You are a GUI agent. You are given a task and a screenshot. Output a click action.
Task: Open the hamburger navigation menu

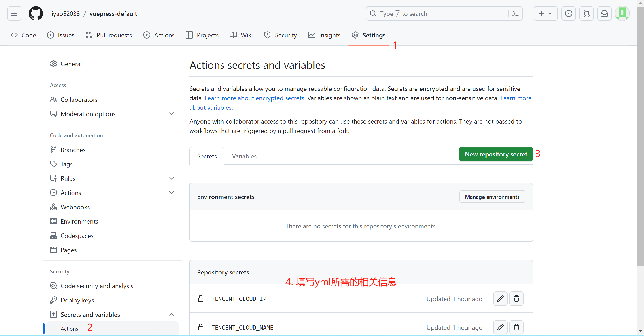point(14,13)
